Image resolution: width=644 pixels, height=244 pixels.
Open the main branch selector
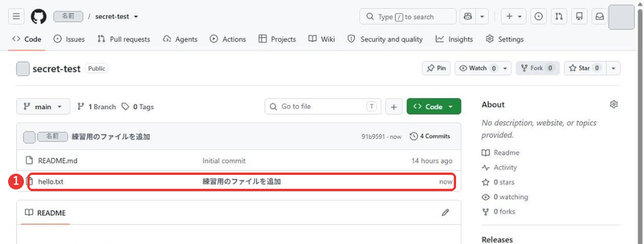tap(43, 106)
